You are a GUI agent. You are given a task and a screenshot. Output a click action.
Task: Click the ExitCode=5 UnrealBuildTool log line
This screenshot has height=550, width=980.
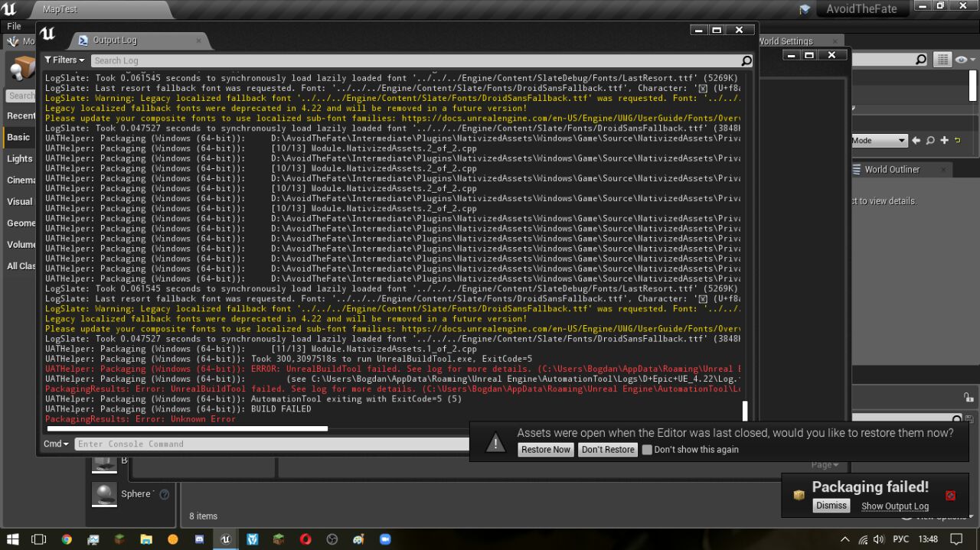tap(289, 360)
